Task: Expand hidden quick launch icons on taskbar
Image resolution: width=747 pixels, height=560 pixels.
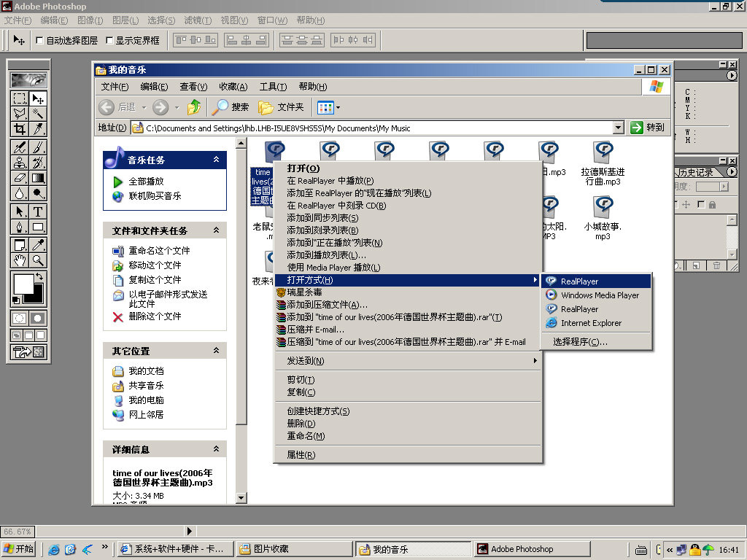Action: (x=105, y=547)
